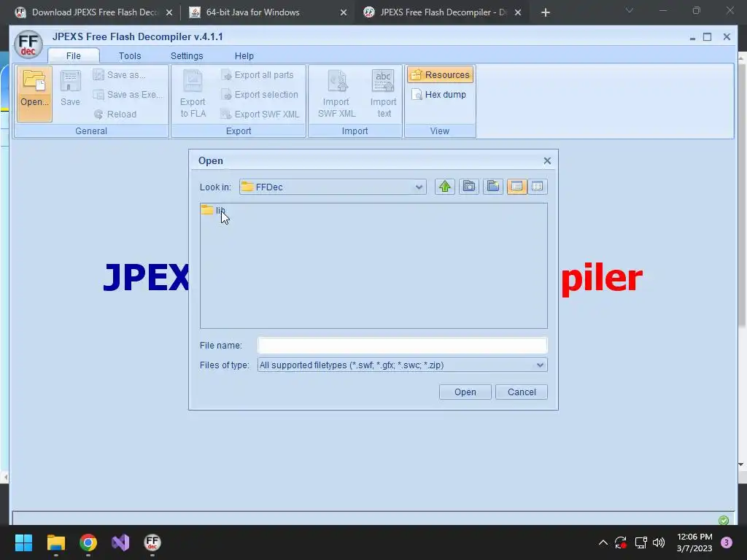Open Visual Studio from taskbar
747x560 pixels.
120,542
